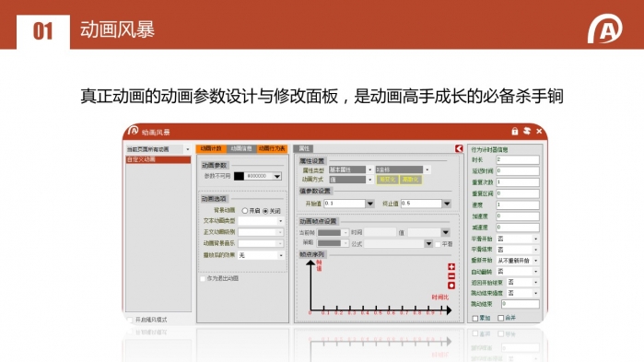
Task: Click the lock icon in title bar
Action: 515,132
